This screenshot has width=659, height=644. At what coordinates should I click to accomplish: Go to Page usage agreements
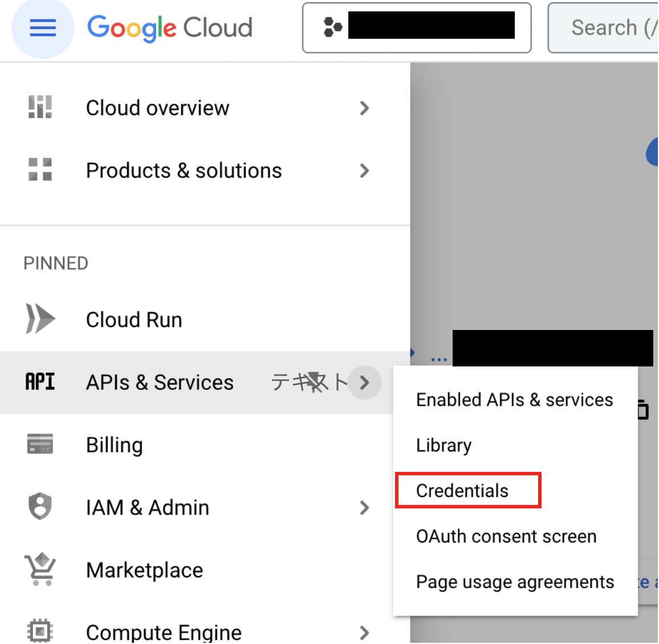point(515,582)
